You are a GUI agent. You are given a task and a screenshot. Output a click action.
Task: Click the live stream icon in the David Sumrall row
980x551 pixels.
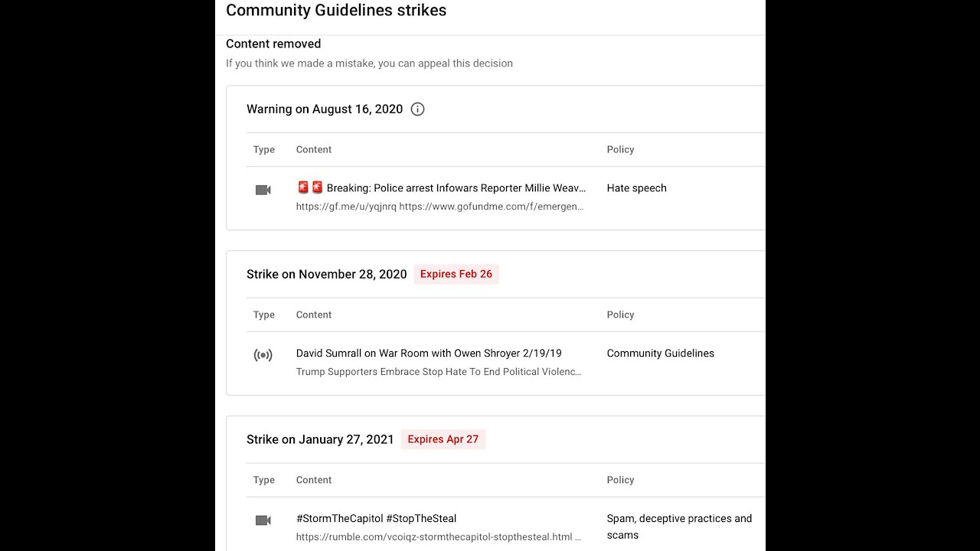(263, 355)
